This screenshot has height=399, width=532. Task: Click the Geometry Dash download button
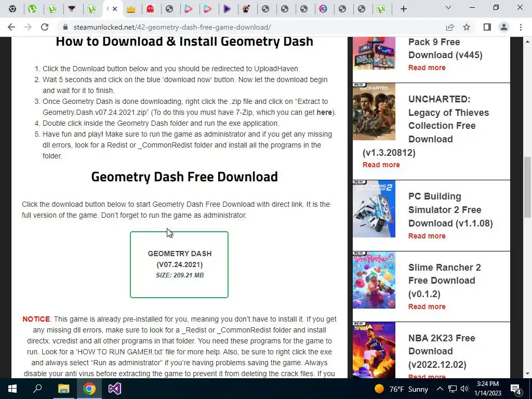coord(179,264)
